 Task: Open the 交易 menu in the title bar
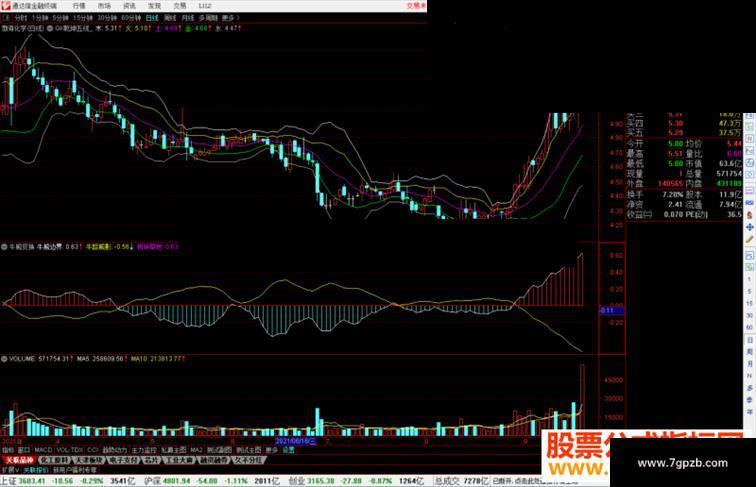click(x=180, y=6)
